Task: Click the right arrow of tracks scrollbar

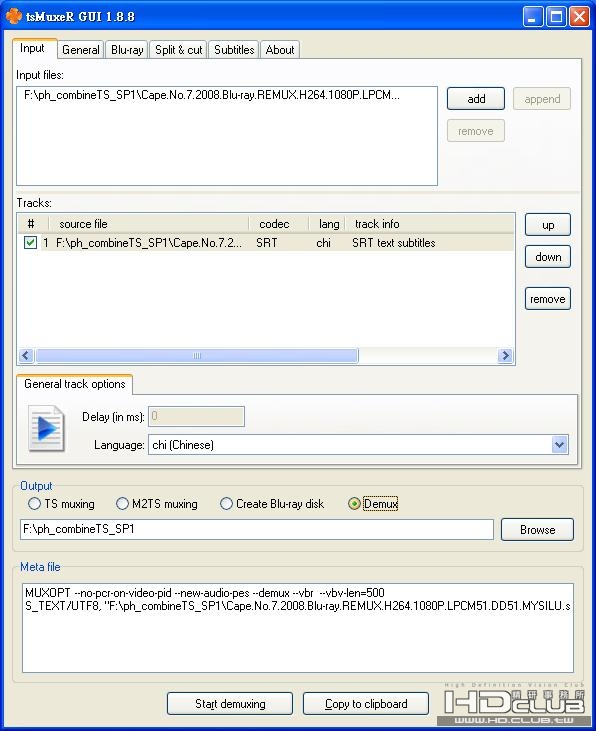Action: (x=505, y=356)
